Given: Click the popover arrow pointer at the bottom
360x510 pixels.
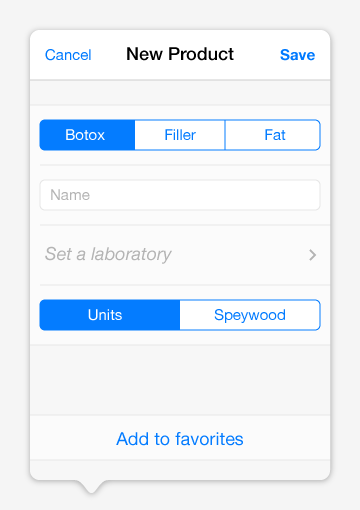Looking at the screenshot, I should 91,487.
